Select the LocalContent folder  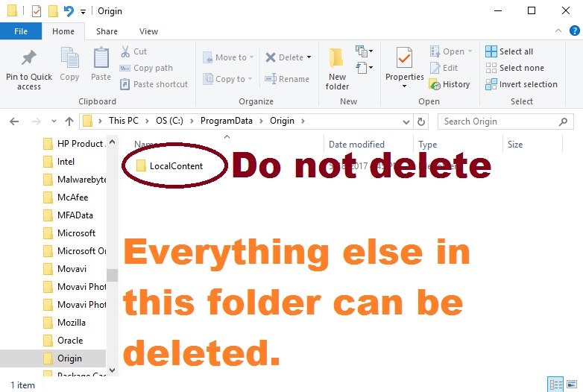click(170, 166)
